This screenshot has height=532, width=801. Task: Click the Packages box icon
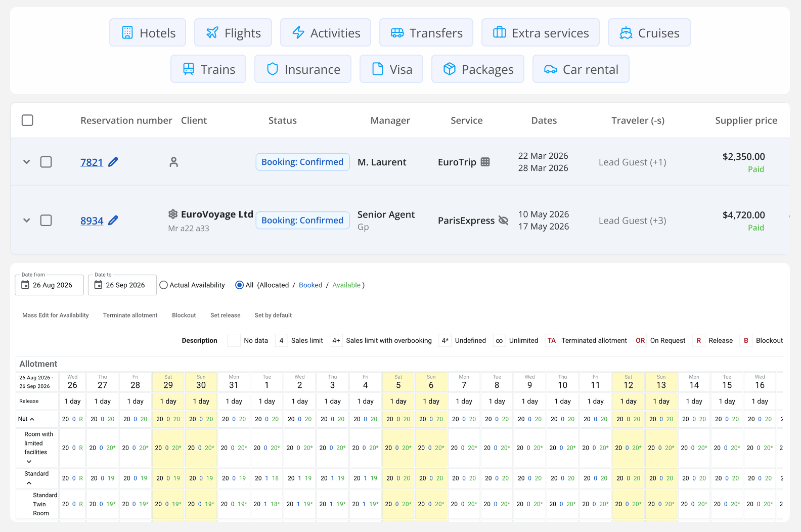[x=450, y=69]
